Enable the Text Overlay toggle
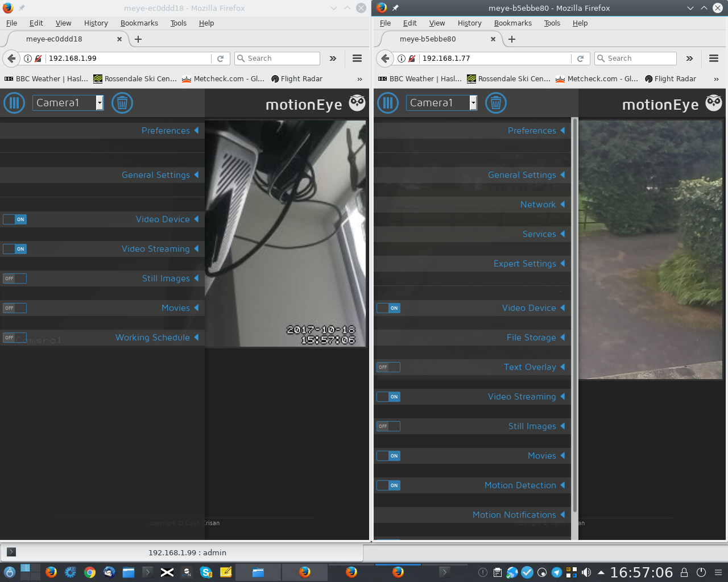Image resolution: width=728 pixels, height=582 pixels. [388, 367]
